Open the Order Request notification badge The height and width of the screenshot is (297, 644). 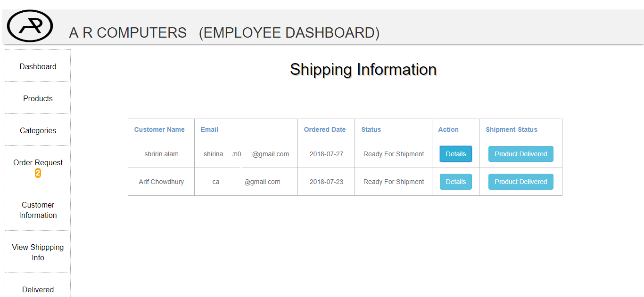click(38, 172)
